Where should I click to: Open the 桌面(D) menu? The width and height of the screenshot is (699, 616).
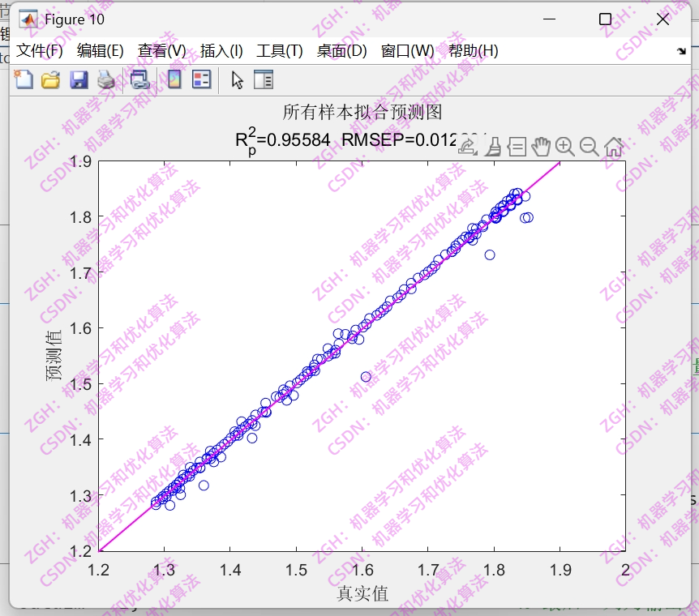(341, 51)
